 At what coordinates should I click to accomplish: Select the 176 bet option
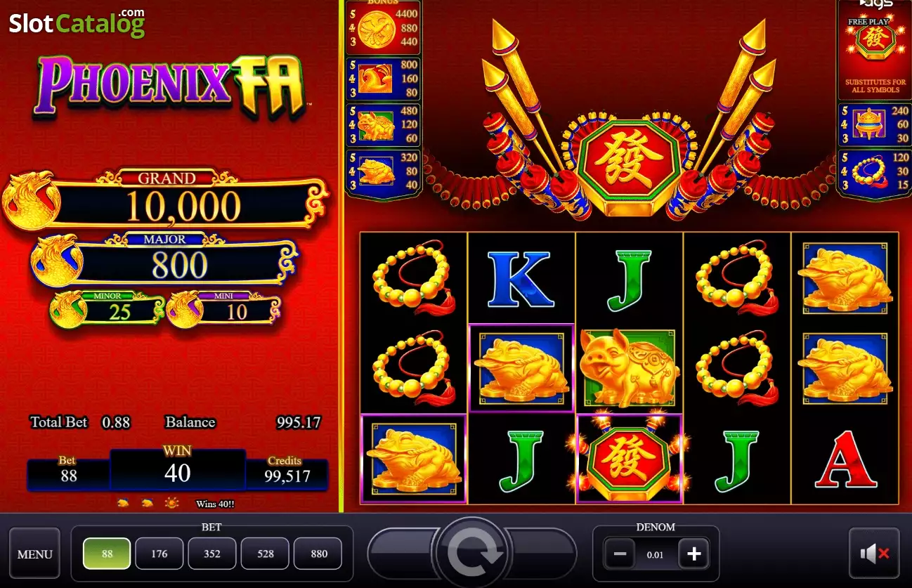(159, 554)
